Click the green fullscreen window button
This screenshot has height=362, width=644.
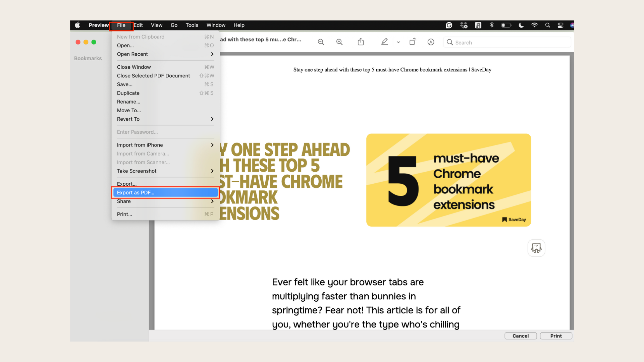tap(94, 42)
